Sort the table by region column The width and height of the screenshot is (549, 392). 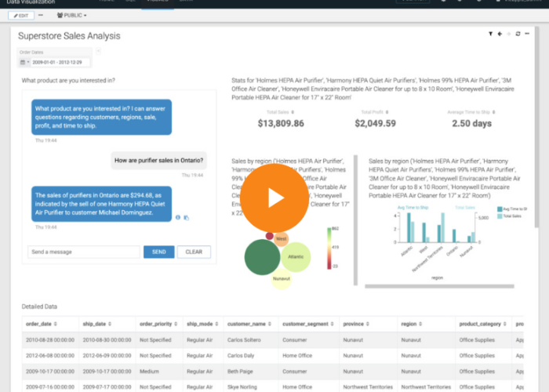point(420,324)
